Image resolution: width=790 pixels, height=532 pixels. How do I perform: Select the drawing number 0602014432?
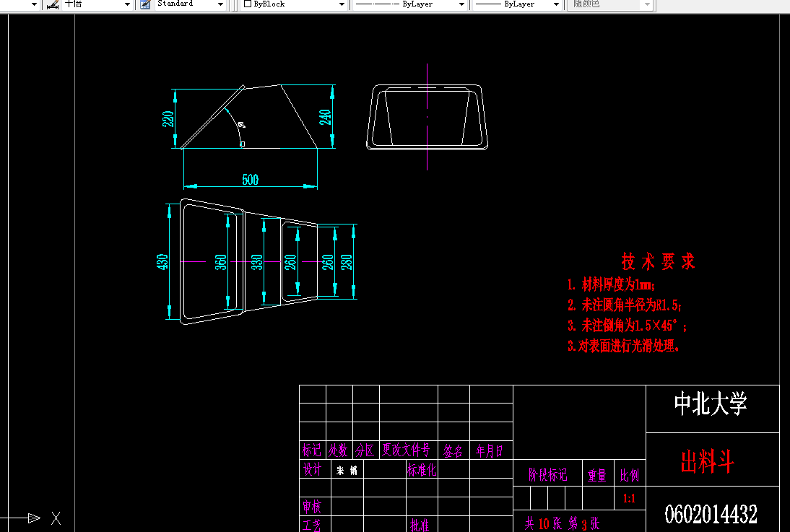(711, 515)
